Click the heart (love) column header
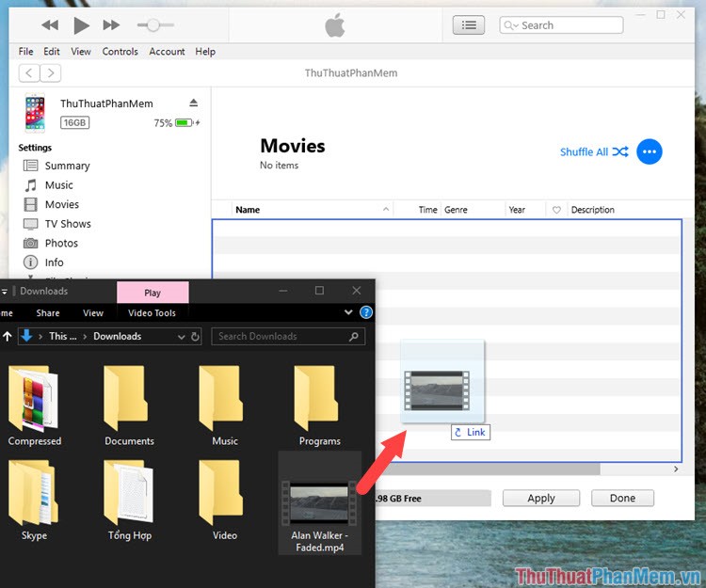 (x=556, y=210)
